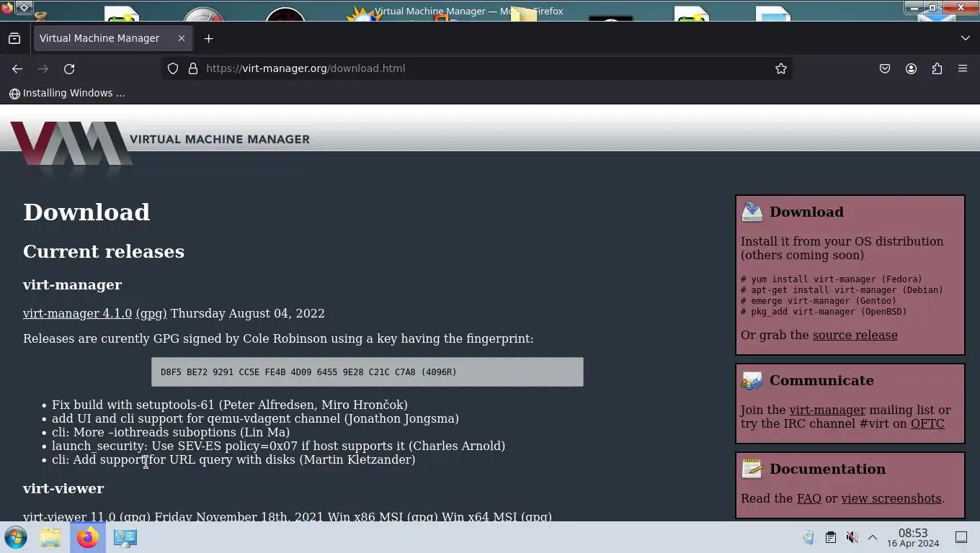
Task: Reload the current page
Action: click(69, 68)
